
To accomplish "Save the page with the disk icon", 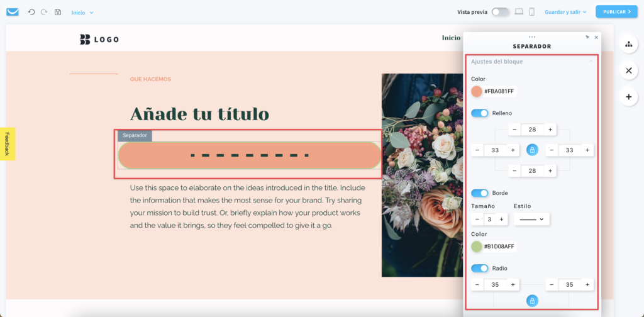I will [x=58, y=13].
